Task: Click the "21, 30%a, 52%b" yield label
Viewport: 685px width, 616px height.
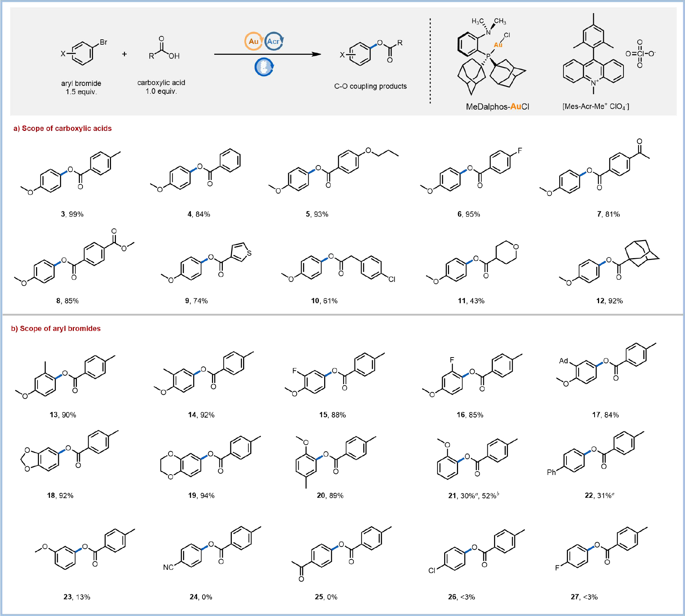Action: tap(473, 496)
